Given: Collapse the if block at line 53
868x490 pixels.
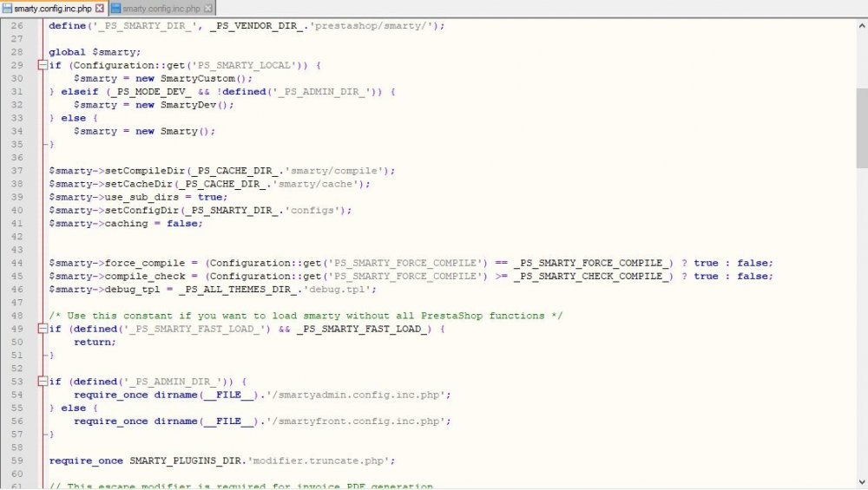Looking at the screenshot, I should [43, 381].
